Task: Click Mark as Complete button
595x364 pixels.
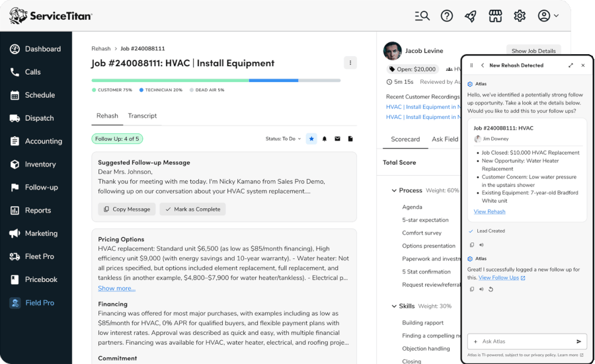Action: (x=193, y=209)
